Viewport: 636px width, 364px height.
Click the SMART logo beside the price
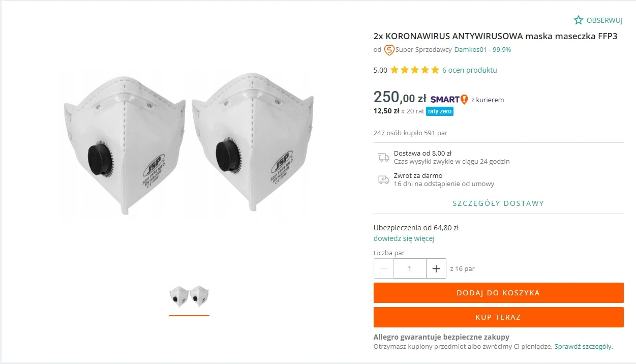point(449,100)
